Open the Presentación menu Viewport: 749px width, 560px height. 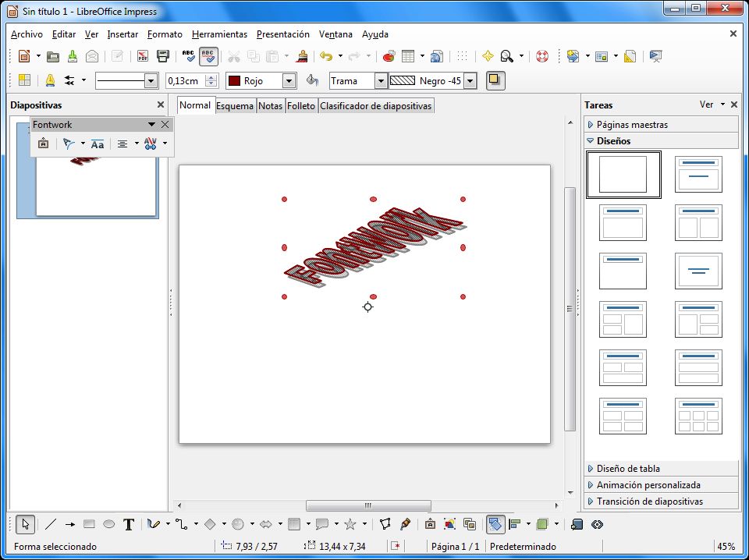282,34
